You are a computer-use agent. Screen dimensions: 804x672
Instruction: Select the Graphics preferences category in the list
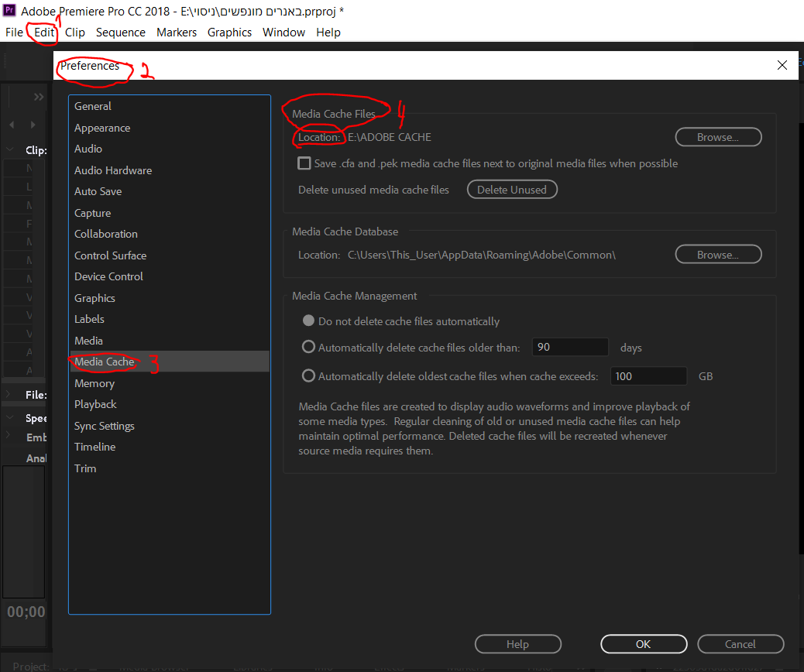click(169, 298)
